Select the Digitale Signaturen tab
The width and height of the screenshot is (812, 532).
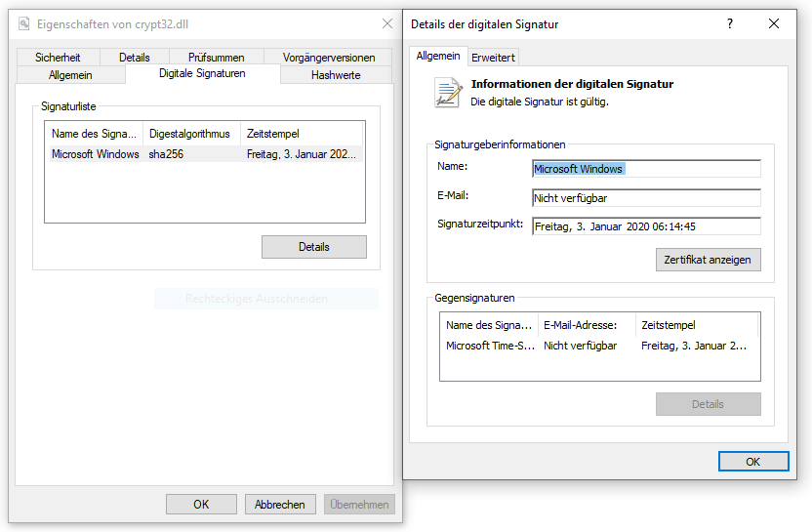tap(202, 73)
